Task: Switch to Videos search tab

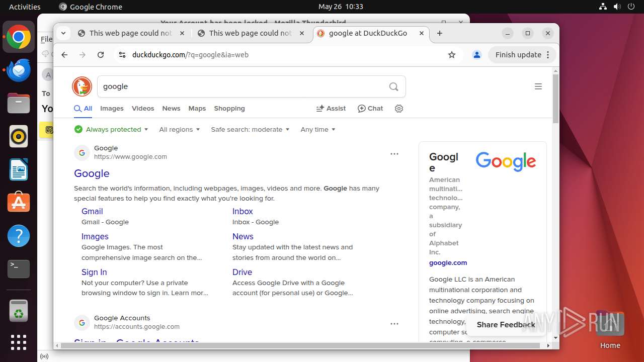Action: pos(143,109)
